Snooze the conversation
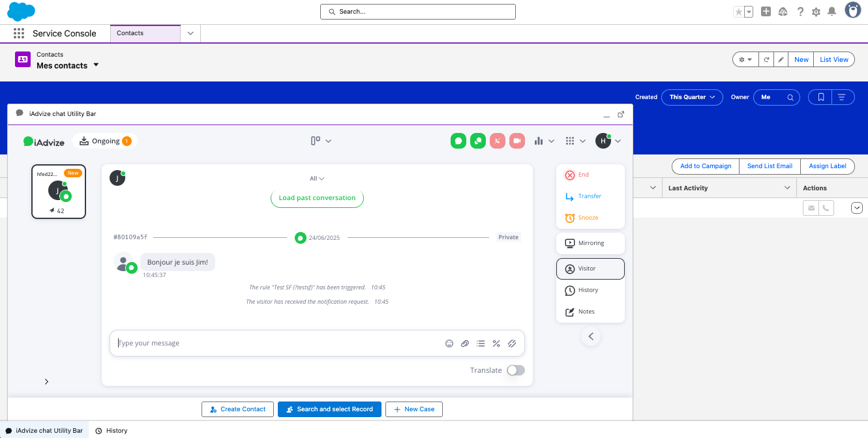The image size is (868, 438). [x=590, y=218]
